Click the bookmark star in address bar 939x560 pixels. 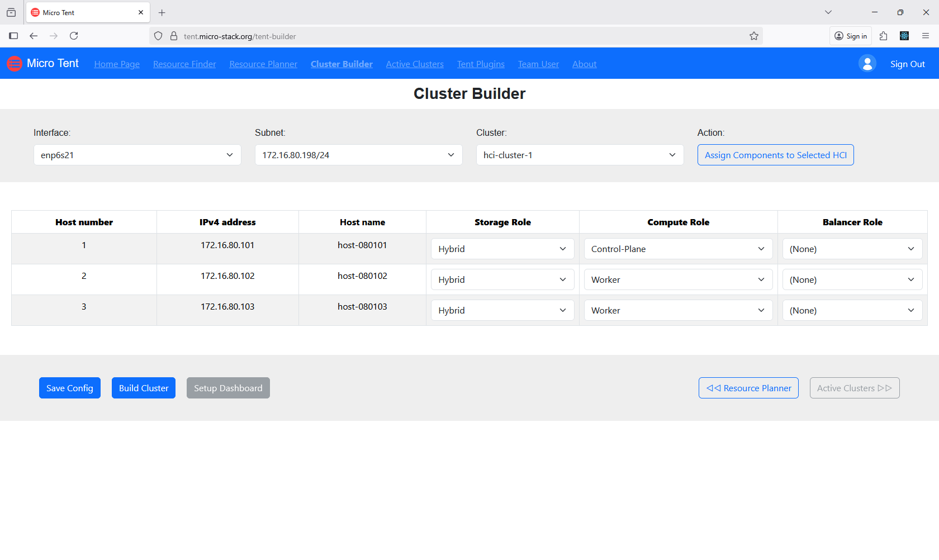coord(753,36)
